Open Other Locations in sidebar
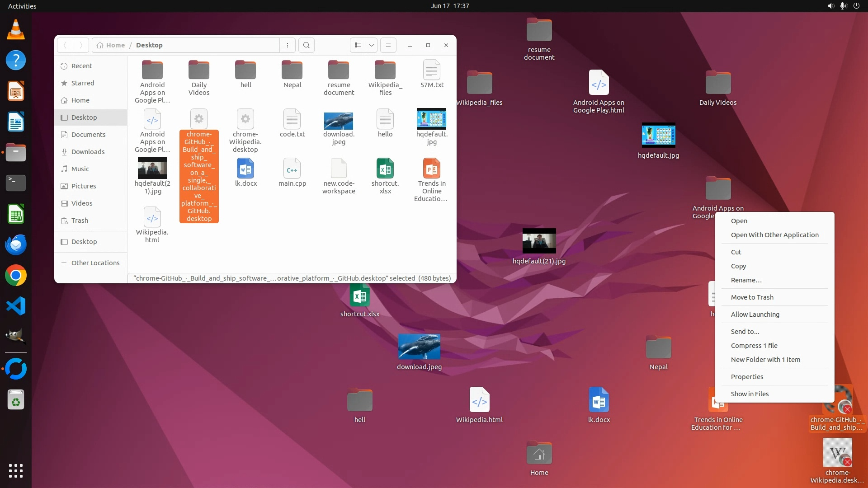The width and height of the screenshot is (868, 488). click(x=95, y=263)
